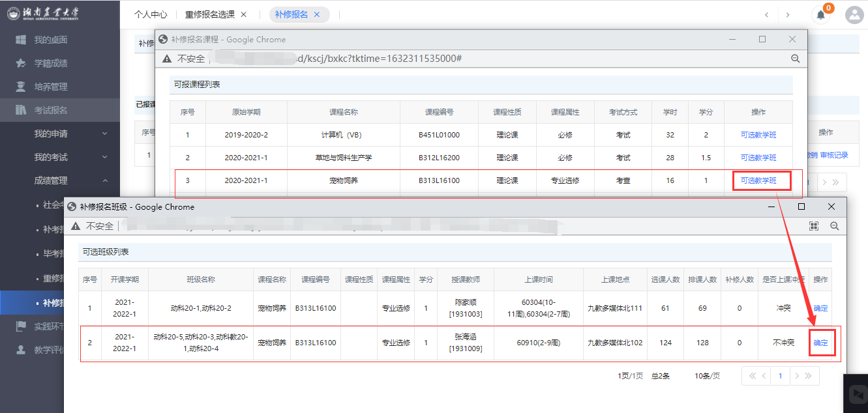The width and height of the screenshot is (868, 413).
Task: Click the 我的桌面 windows-grid icon
Action: click(20, 40)
